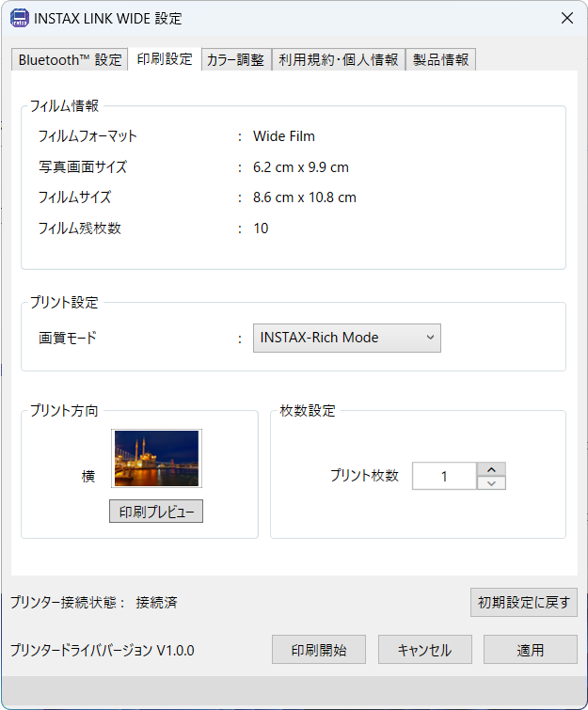Click the INSTAX app icon in title bar
The image size is (588, 710).
pyautogui.click(x=20, y=19)
